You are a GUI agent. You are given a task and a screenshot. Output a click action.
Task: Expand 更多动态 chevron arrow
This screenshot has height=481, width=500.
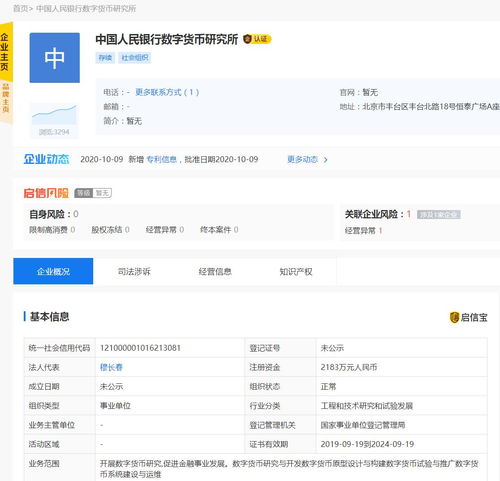pyautogui.click(x=326, y=160)
